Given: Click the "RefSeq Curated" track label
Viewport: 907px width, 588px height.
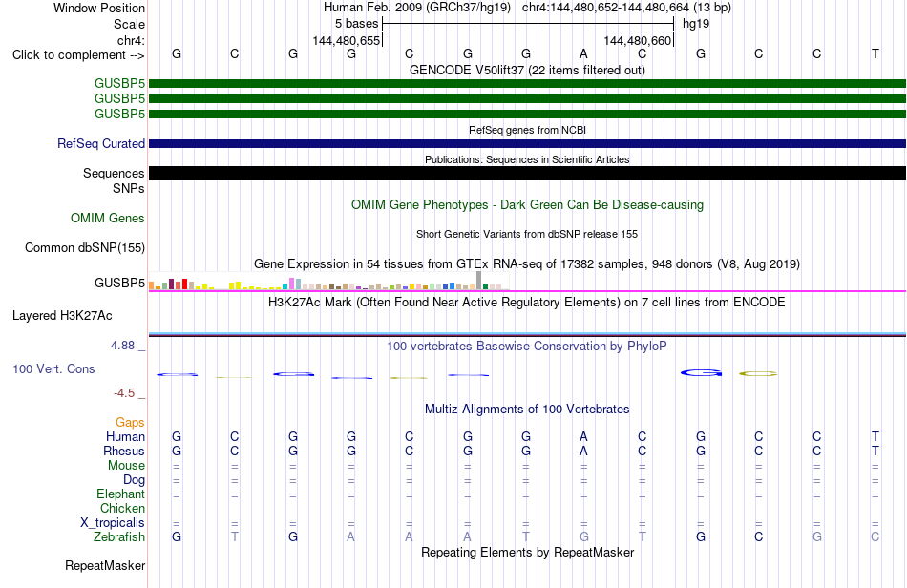Looking at the screenshot, I should tap(101, 143).
